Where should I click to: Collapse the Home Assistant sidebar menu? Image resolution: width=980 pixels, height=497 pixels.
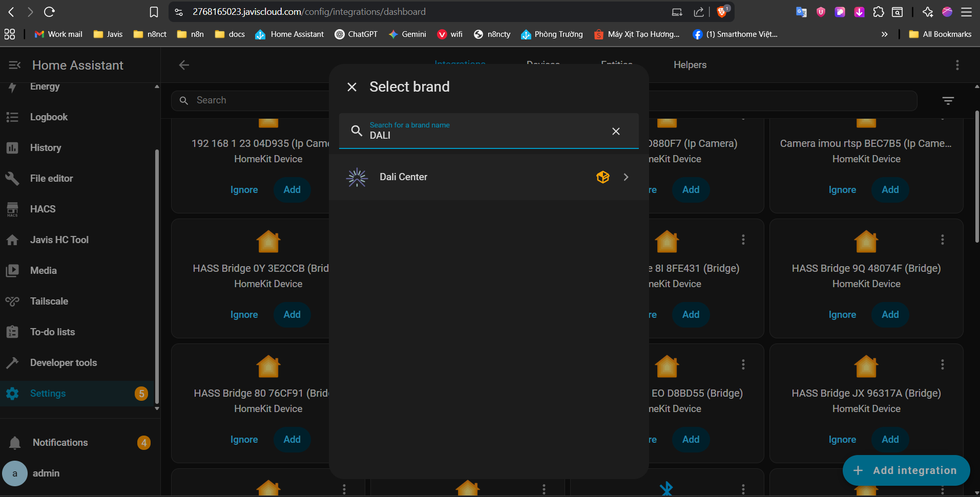(x=14, y=65)
